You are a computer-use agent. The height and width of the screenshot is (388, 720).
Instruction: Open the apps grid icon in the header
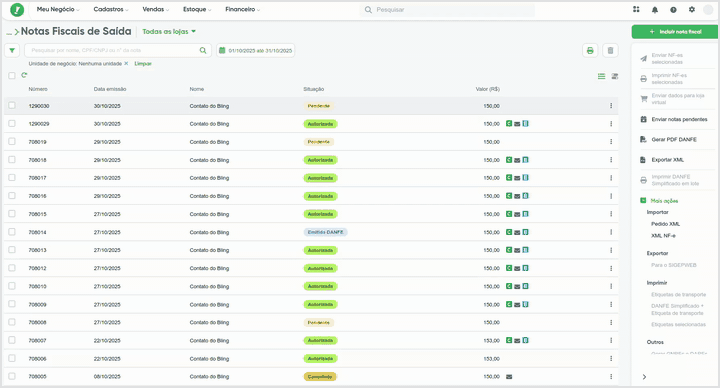(636, 9)
